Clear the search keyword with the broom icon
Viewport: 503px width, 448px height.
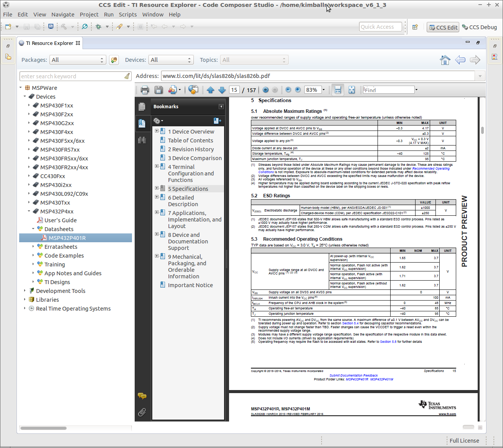pos(127,76)
